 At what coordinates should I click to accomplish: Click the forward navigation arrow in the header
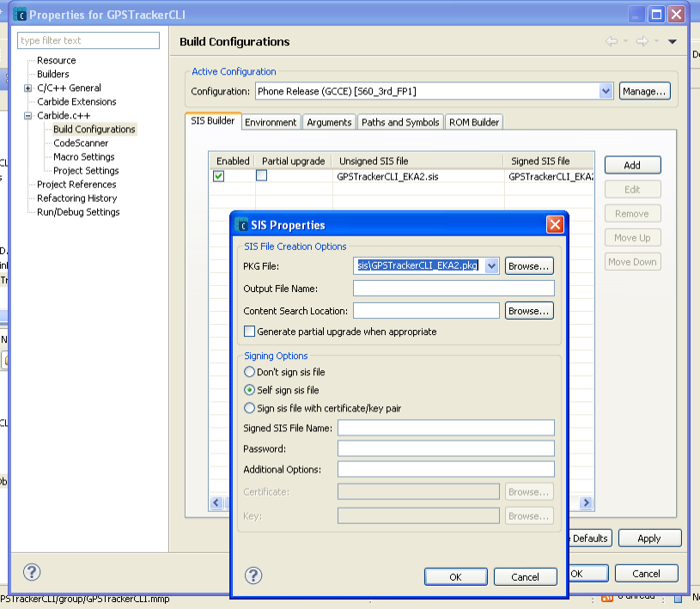point(641,41)
